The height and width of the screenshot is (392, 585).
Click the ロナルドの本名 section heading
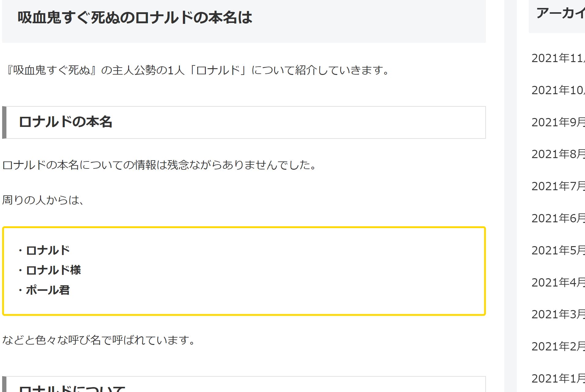pos(65,122)
